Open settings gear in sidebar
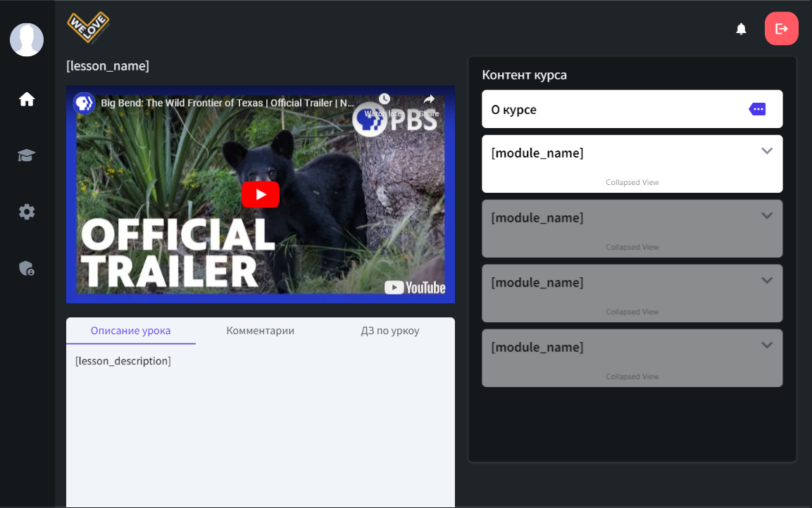812x508 pixels. point(27,212)
